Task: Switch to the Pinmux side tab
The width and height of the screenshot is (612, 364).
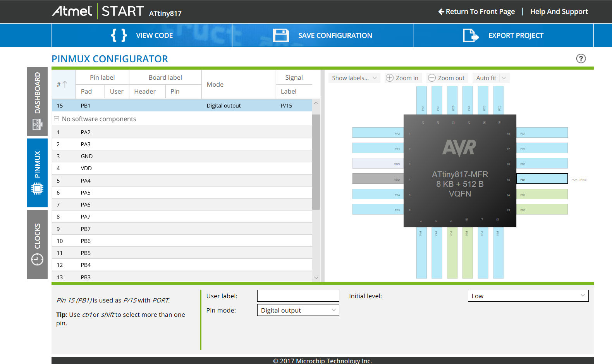Action: [37, 173]
